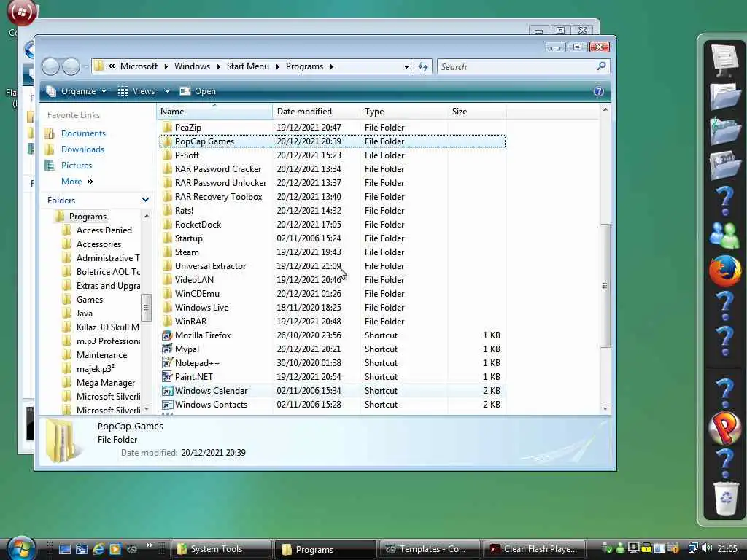Collapse the Folders pane chevron
747x560 pixels.
(145, 200)
